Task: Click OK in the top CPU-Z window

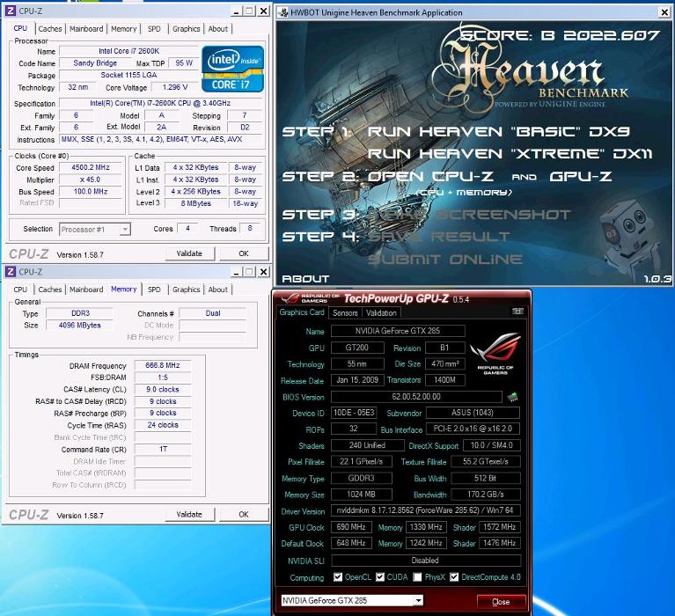Action: 244,253
